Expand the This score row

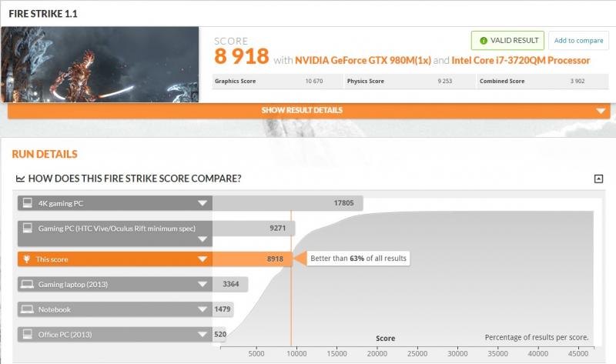[x=203, y=259]
